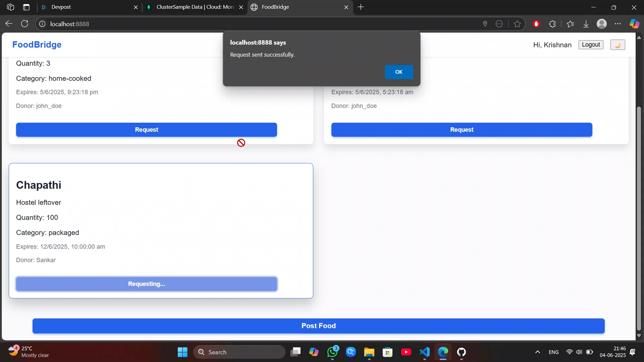Viewport: 644px width, 362px height.
Task: Toggle dark mode with the moon button
Action: coord(618,45)
